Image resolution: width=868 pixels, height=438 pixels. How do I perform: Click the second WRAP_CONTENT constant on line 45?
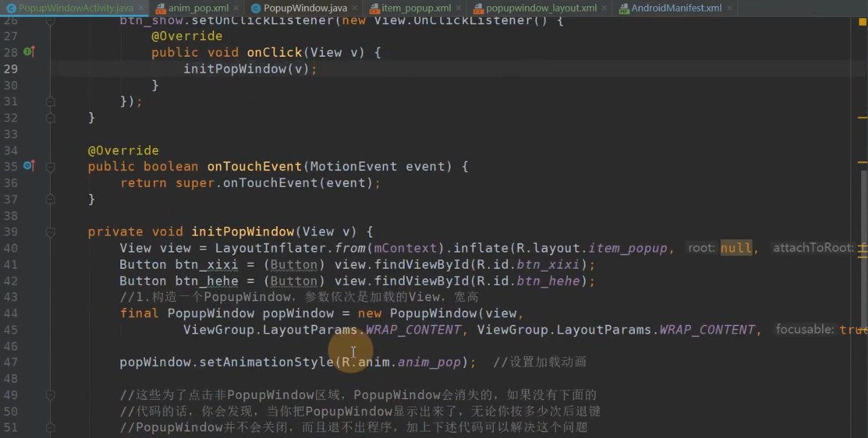[x=707, y=330]
